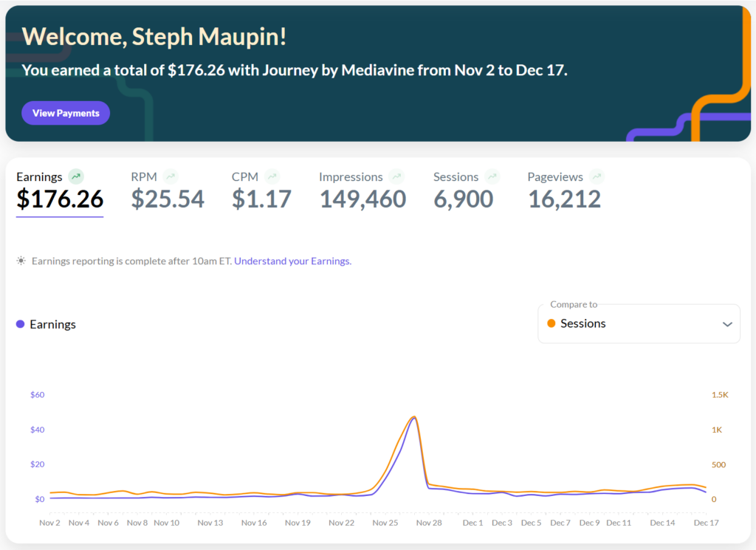Open the Understand your Earnings link
Image resolution: width=756 pixels, height=550 pixels.
point(292,261)
